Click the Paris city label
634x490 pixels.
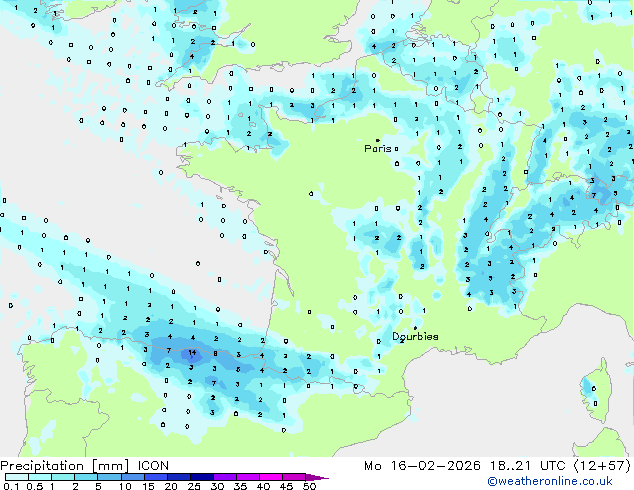[378, 148]
